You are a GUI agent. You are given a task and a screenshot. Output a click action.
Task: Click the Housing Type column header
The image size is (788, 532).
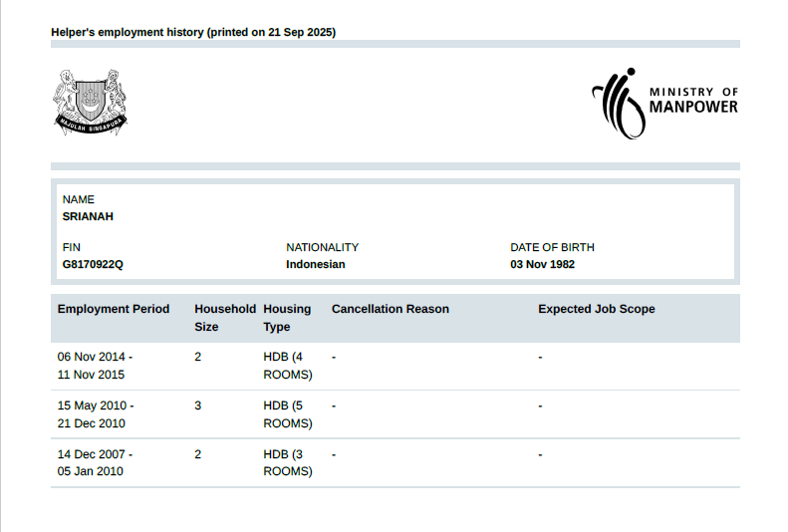(287, 318)
